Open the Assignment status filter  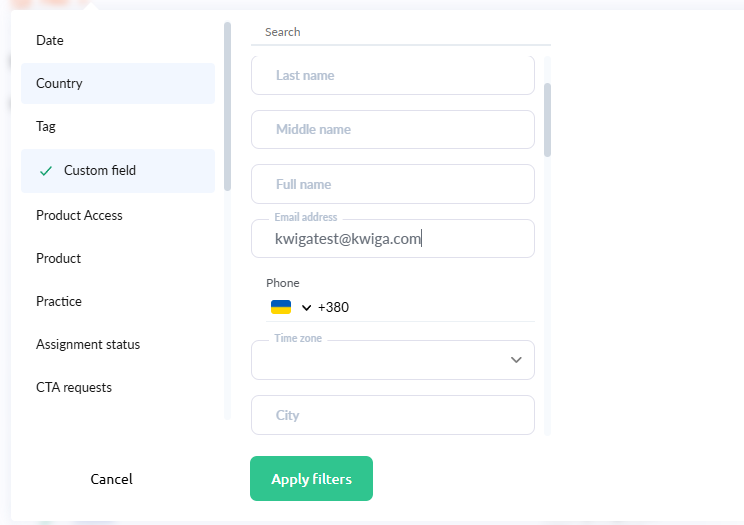pos(88,344)
